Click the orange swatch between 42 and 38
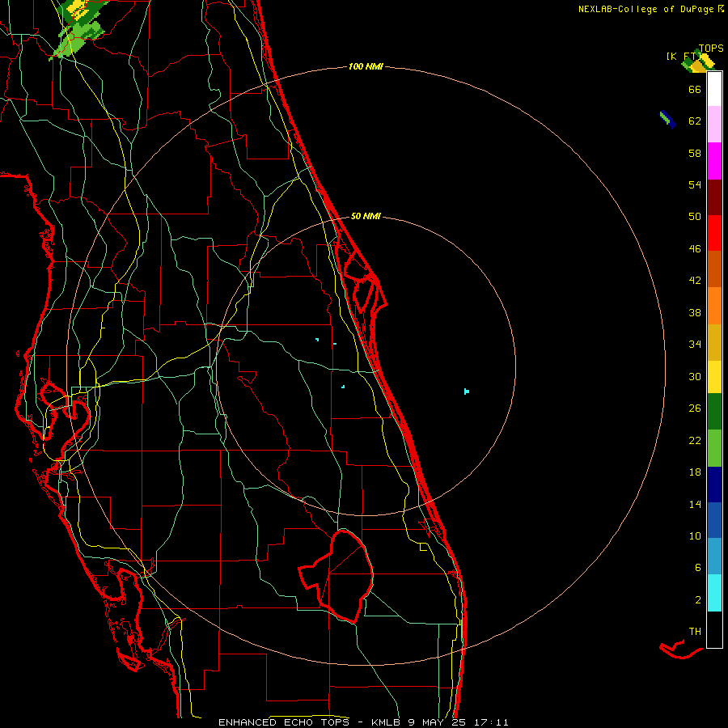728x728 pixels. 714,306
